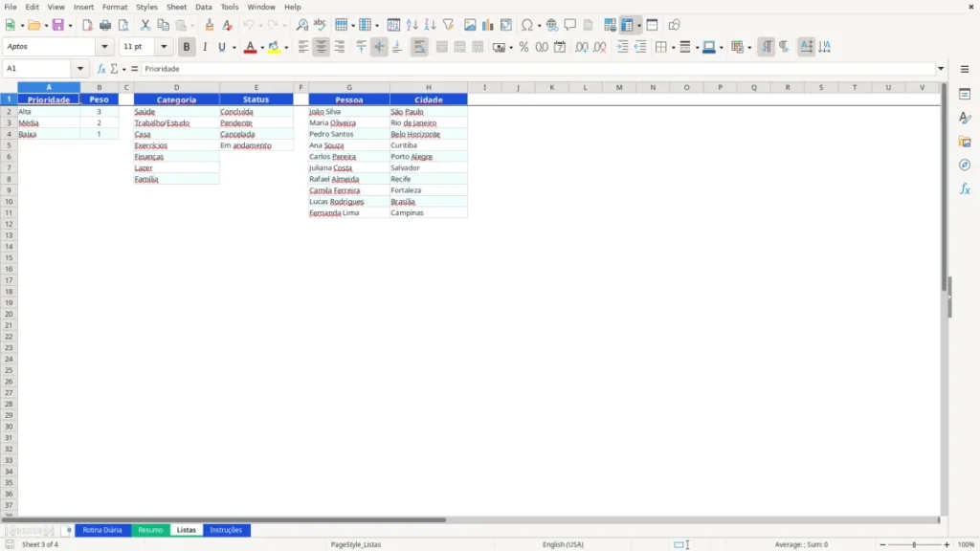Open the font name dropdown
980x551 pixels.
point(104,47)
